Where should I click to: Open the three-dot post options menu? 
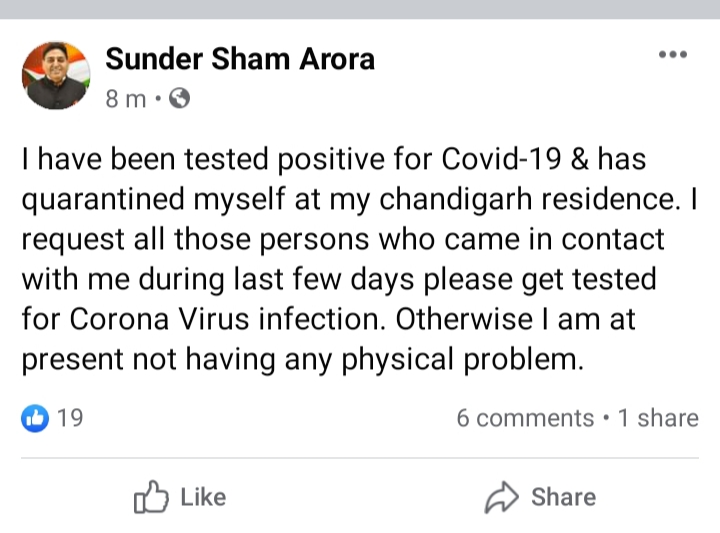[672, 55]
